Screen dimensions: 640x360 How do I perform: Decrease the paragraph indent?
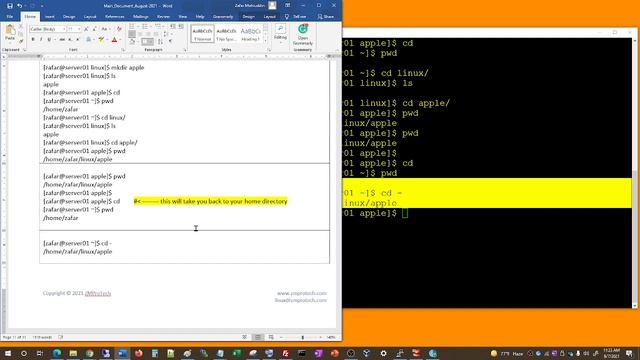(173, 27)
